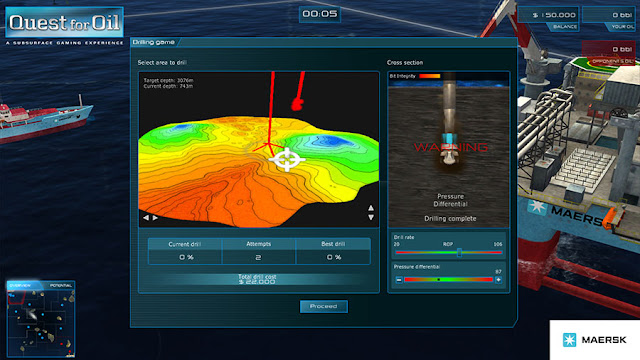The image size is (640, 360).
Task: Tilt terrain map with up arrow
Action: coord(371,208)
